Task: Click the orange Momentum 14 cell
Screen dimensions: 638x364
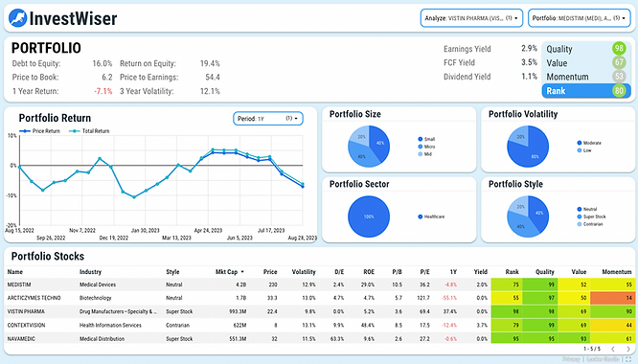Action: click(x=612, y=298)
